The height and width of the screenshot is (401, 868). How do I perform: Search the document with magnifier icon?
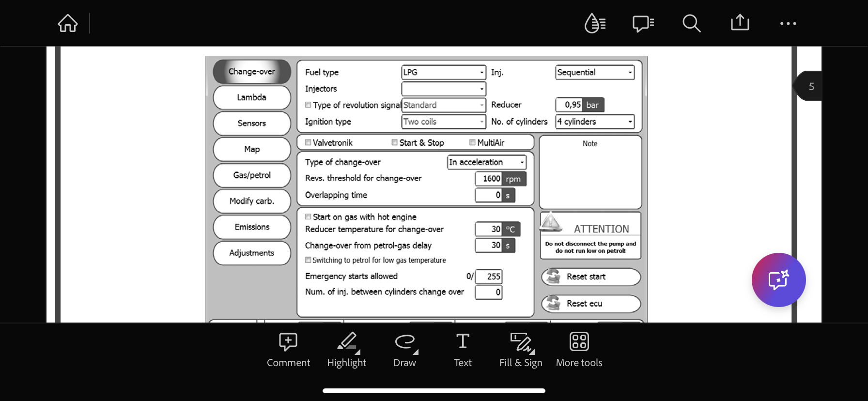691,23
